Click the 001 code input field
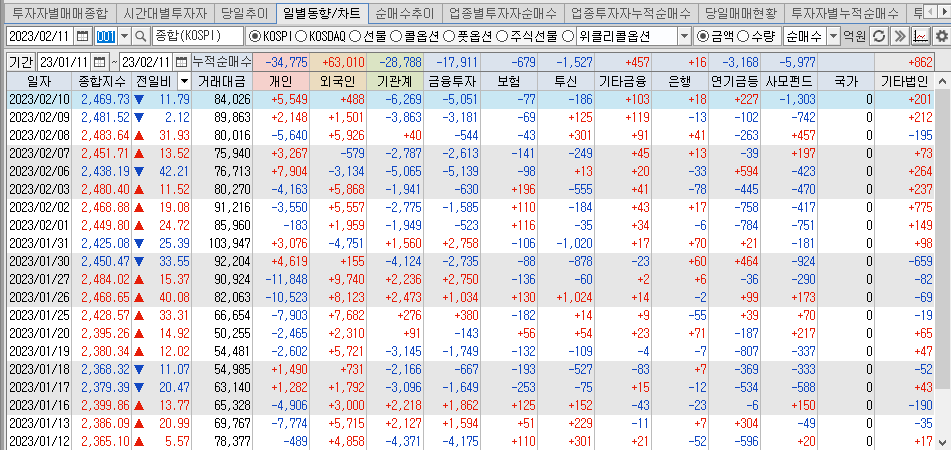 105,36
